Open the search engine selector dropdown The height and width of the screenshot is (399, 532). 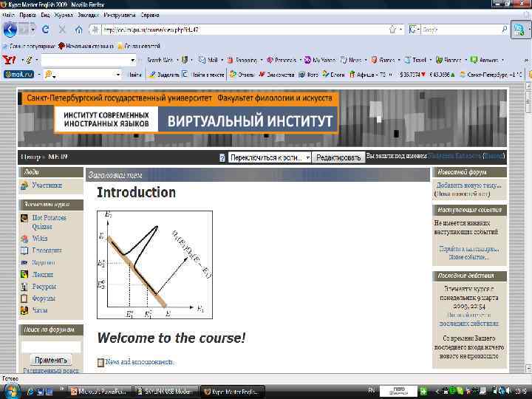click(x=415, y=30)
